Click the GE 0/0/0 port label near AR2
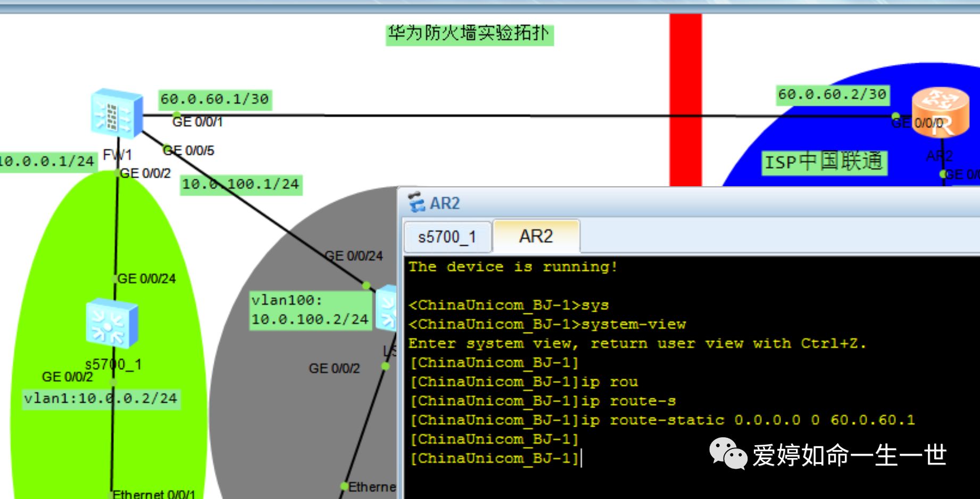Screen dimensions: 980x499 917,123
